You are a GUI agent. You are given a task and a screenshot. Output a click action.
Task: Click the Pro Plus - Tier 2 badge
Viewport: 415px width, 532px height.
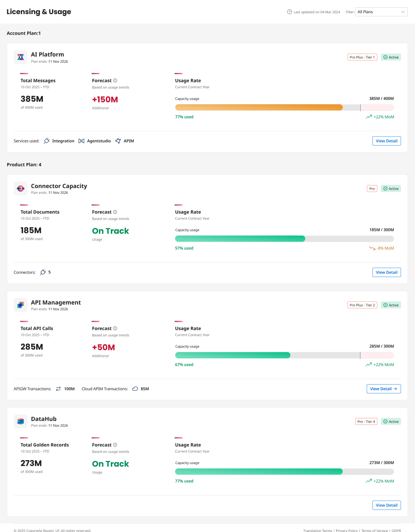362,305
